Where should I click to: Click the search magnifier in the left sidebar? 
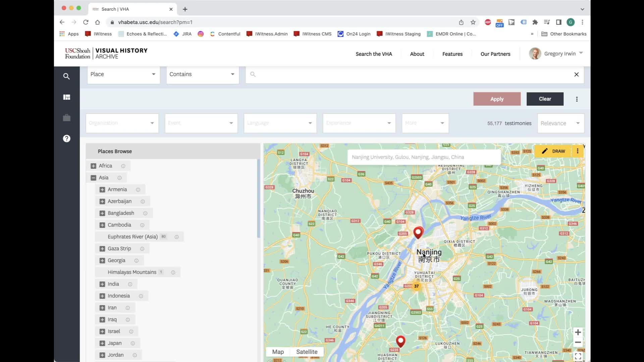66,76
